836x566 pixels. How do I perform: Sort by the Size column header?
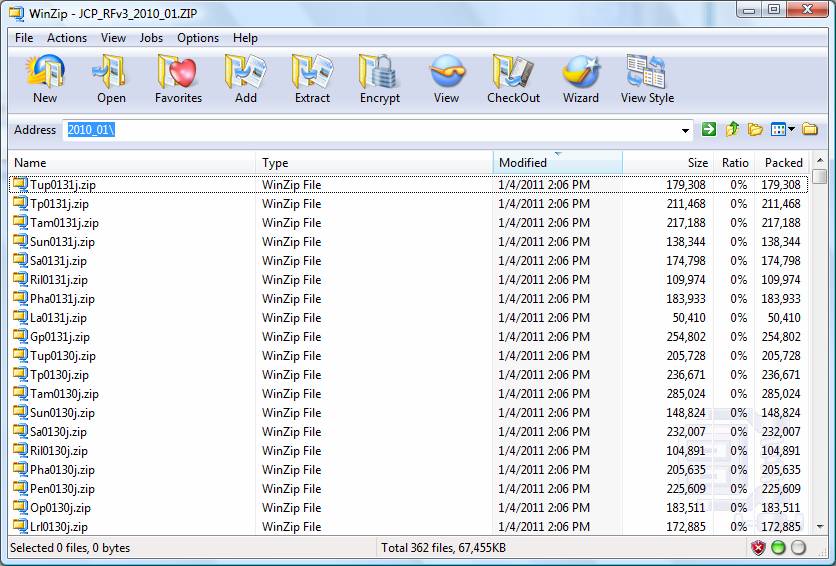point(668,163)
